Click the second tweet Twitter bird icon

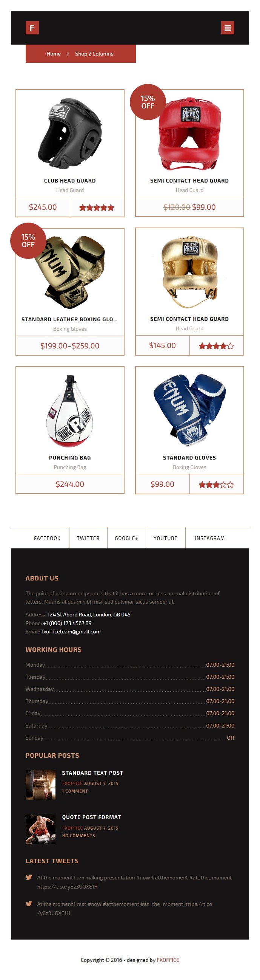tap(29, 903)
